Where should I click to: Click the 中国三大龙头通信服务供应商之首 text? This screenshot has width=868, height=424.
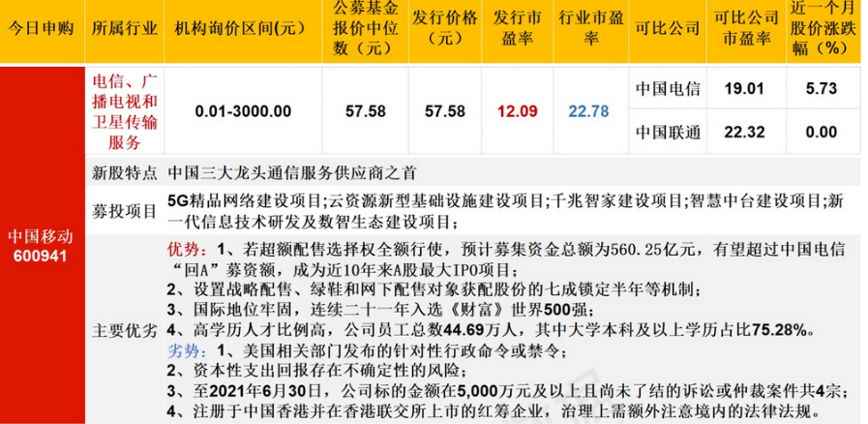coord(291,173)
